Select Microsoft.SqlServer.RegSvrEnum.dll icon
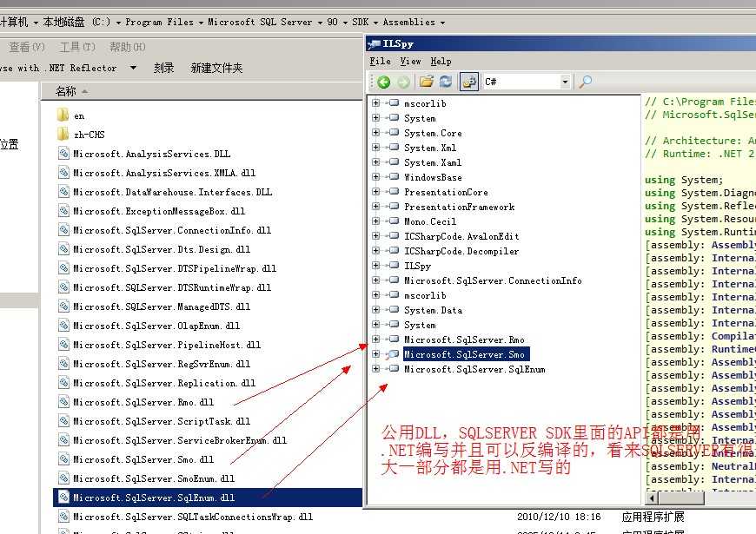The height and width of the screenshot is (534, 756). coord(63,364)
